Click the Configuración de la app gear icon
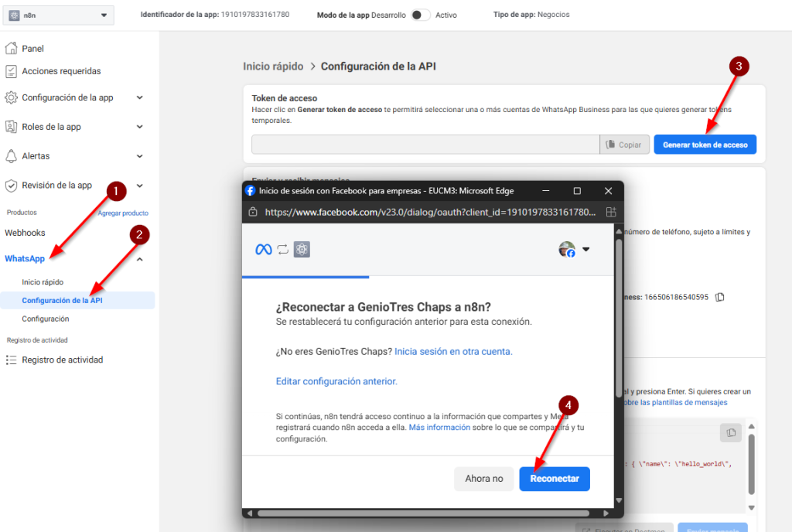 (11, 97)
